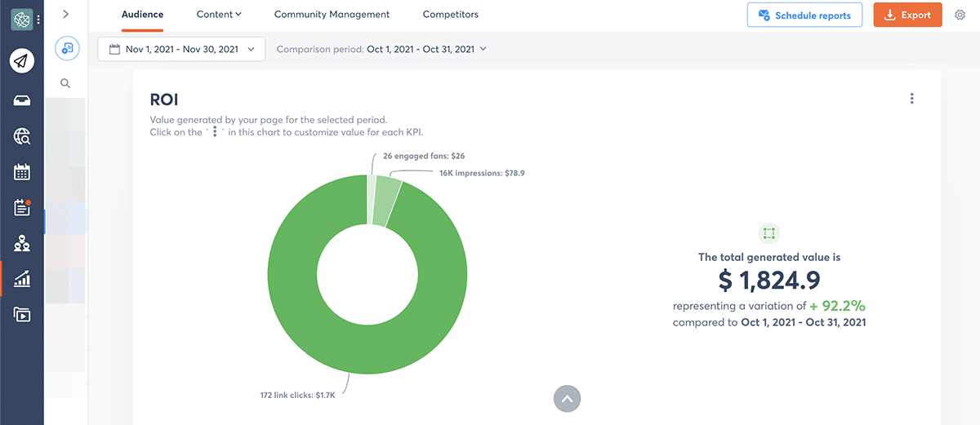
Task: Open the media library icon in sidebar
Action: (22, 314)
